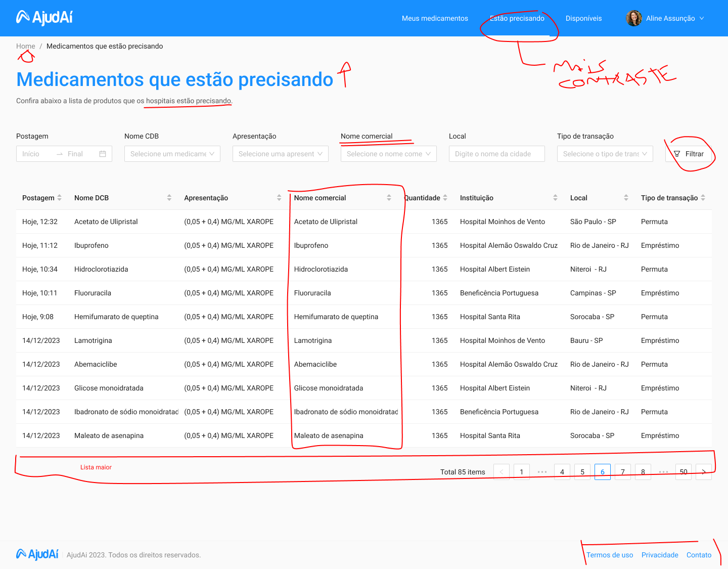The height and width of the screenshot is (569, 728).
Task: Go to next page arrow in pagination
Action: tap(704, 472)
